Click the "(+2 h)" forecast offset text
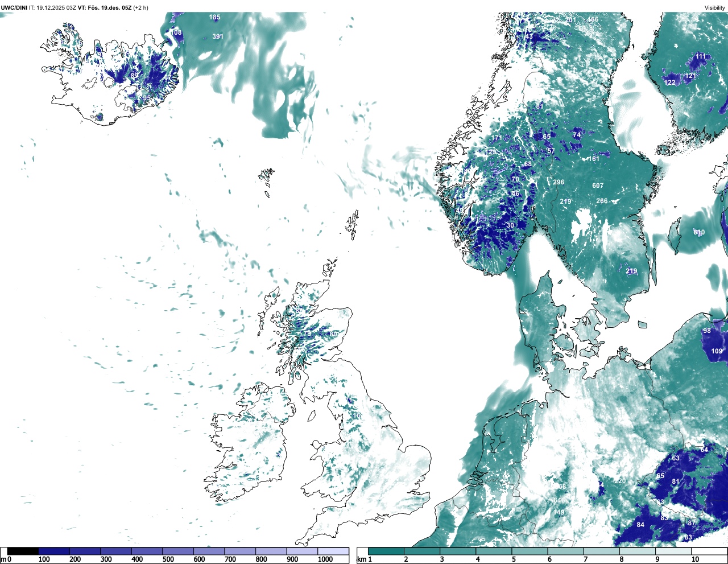 tap(141, 7)
